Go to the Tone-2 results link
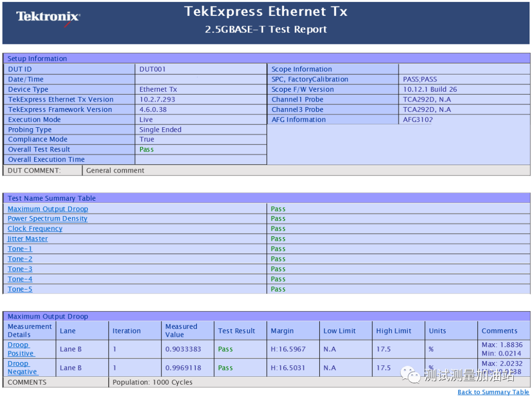This screenshot has width=532, height=399. pyautogui.click(x=20, y=259)
